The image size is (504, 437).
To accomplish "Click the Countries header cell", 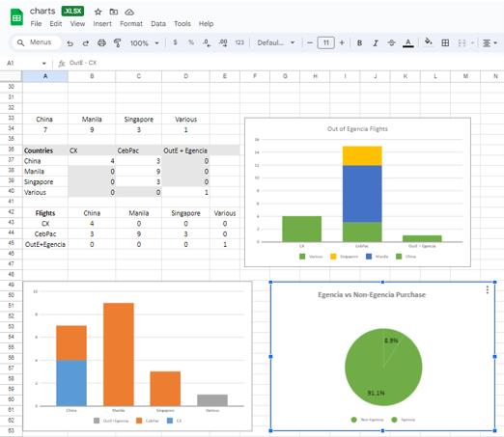I will click(x=45, y=150).
